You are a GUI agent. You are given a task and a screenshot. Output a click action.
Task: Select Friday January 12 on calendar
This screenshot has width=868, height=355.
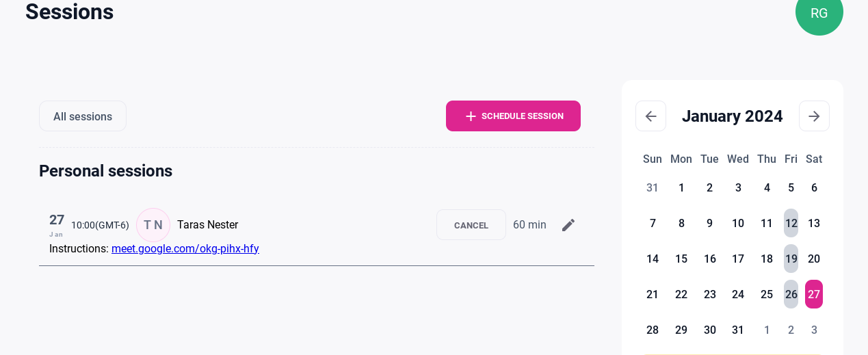point(791,223)
